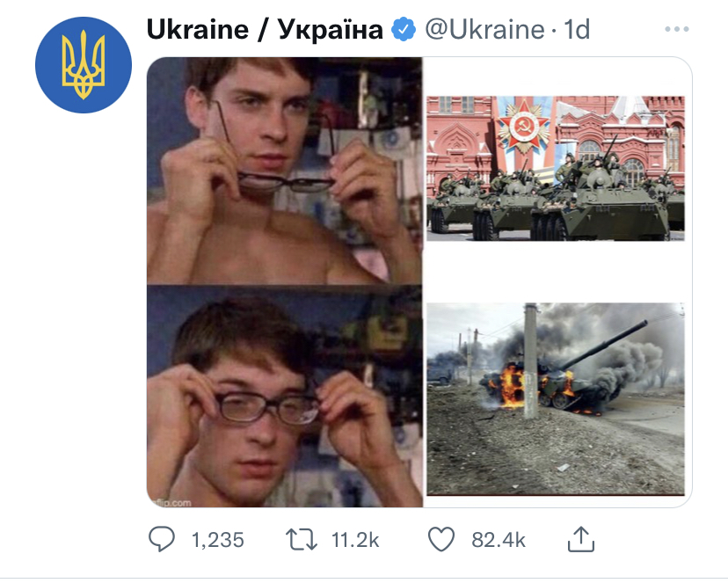Image resolution: width=728 pixels, height=583 pixels.
Task: Open the Ukraine / Україна display name
Action: tap(265, 30)
